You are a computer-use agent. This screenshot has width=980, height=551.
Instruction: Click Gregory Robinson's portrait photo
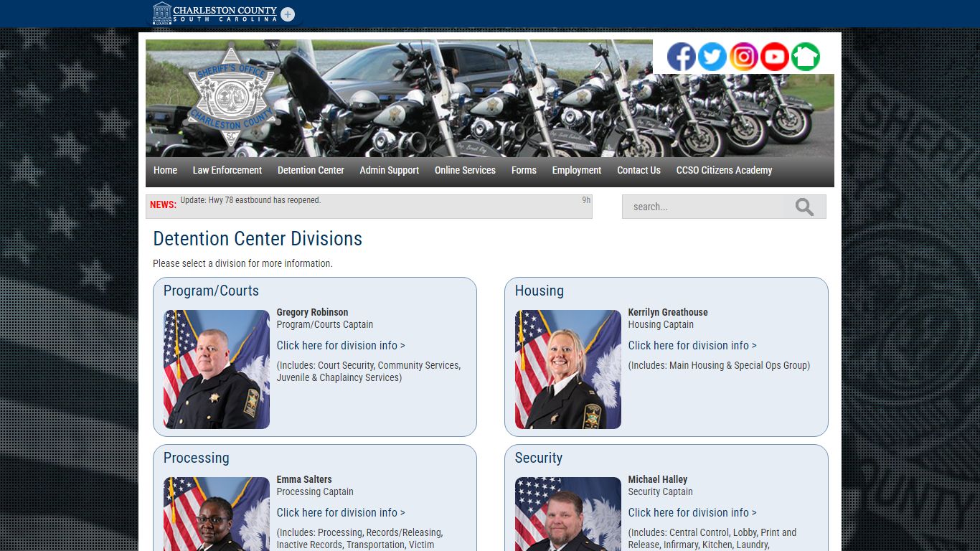coord(217,369)
